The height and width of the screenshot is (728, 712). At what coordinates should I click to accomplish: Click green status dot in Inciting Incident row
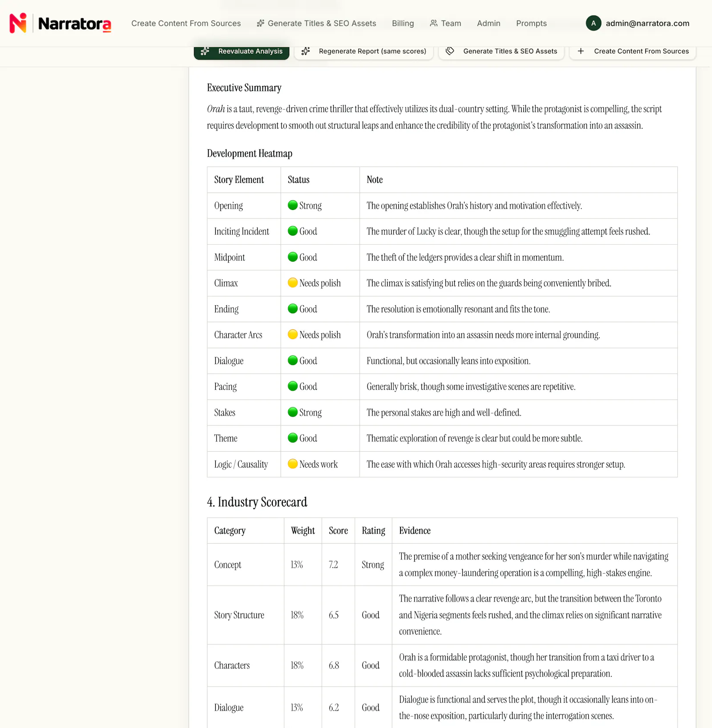[292, 231]
